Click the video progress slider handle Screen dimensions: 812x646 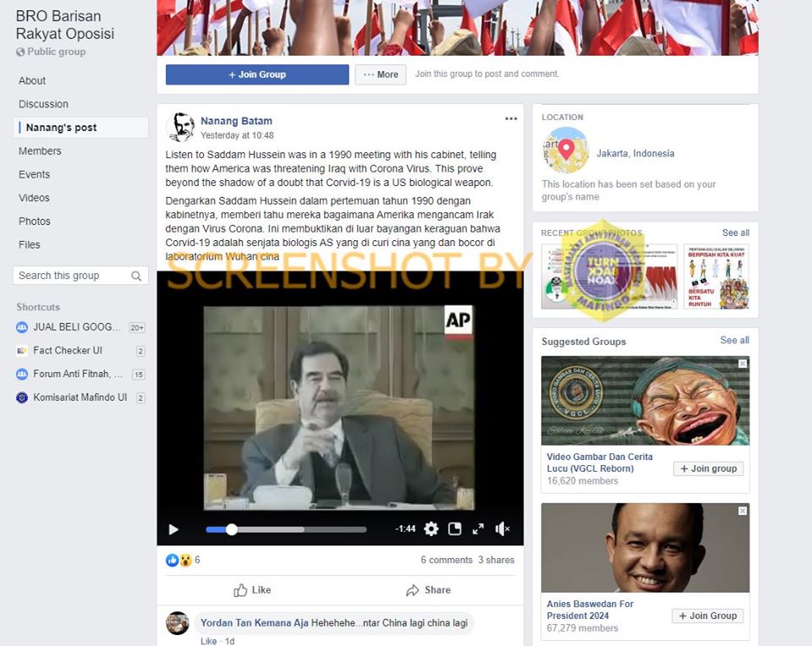232,529
